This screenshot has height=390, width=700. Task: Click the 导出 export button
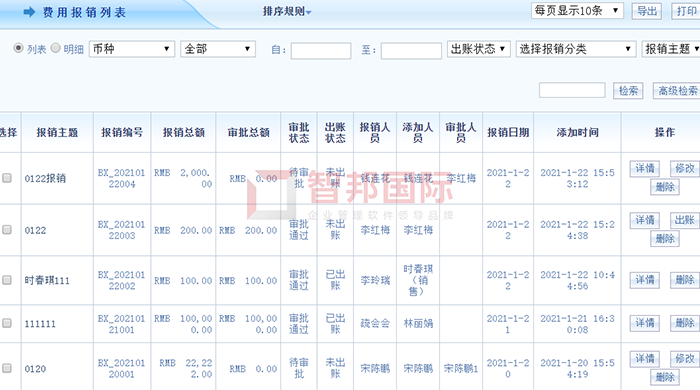point(647,11)
